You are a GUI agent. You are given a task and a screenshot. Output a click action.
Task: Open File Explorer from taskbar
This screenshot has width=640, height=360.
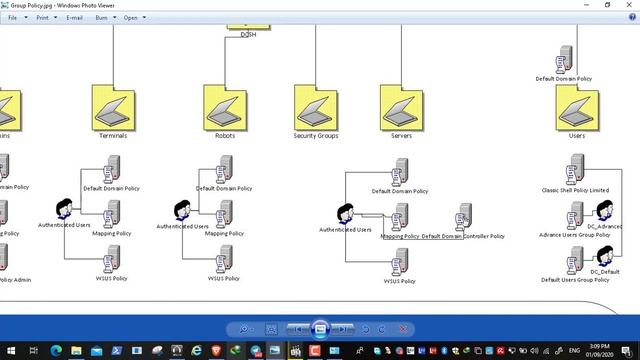coord(76,351)
